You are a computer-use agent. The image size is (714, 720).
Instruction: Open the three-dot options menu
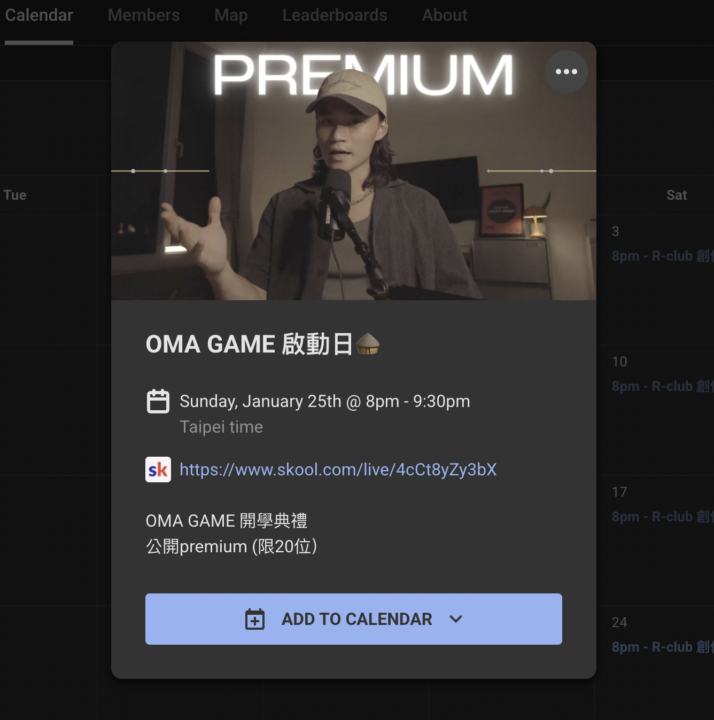coord(566,72)
